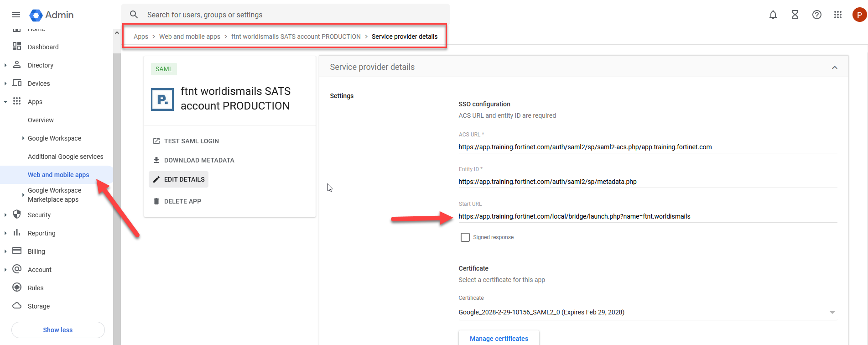This screenshot has height=345, width=868.
Task: Click TEST SAML LOGIN
Action: pyautogui.click(x=186, y=141)
